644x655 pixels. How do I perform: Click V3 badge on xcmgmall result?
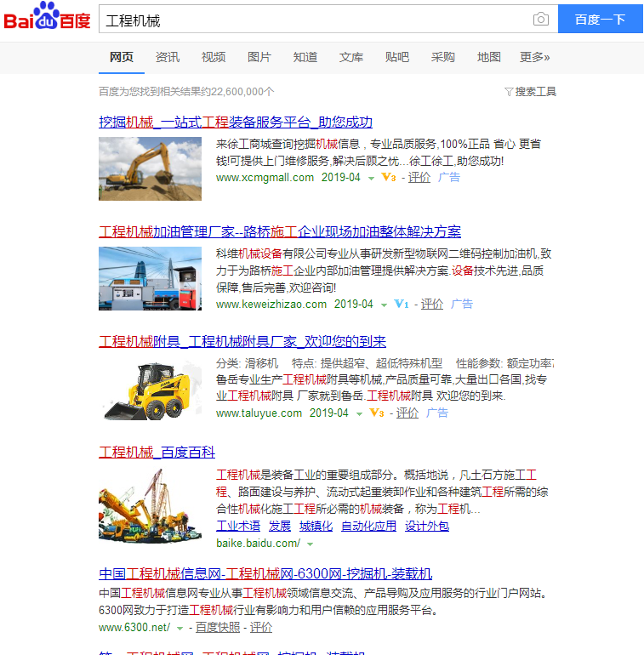389,177
